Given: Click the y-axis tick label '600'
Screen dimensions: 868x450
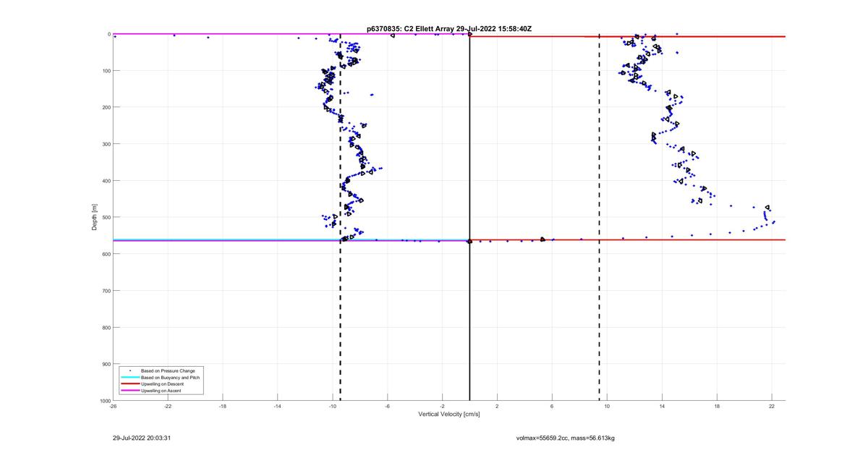Looking at the screenshot, I should coord(106,254).
